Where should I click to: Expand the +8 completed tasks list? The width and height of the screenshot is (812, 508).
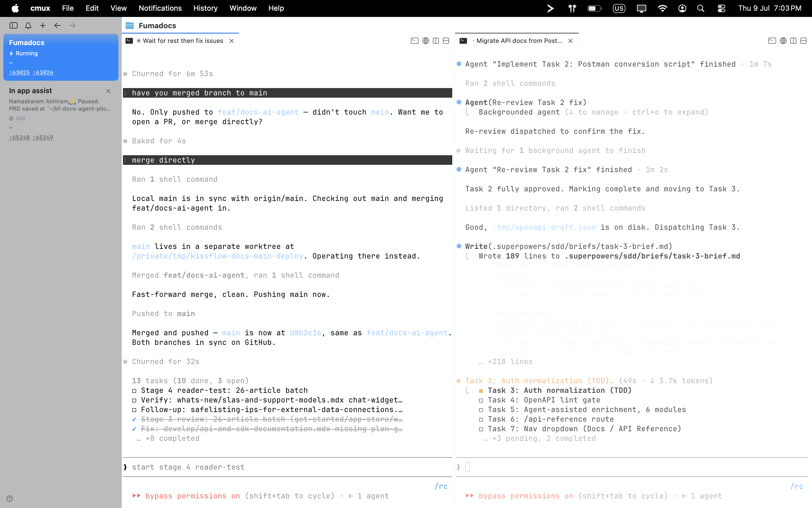point(168,439)
